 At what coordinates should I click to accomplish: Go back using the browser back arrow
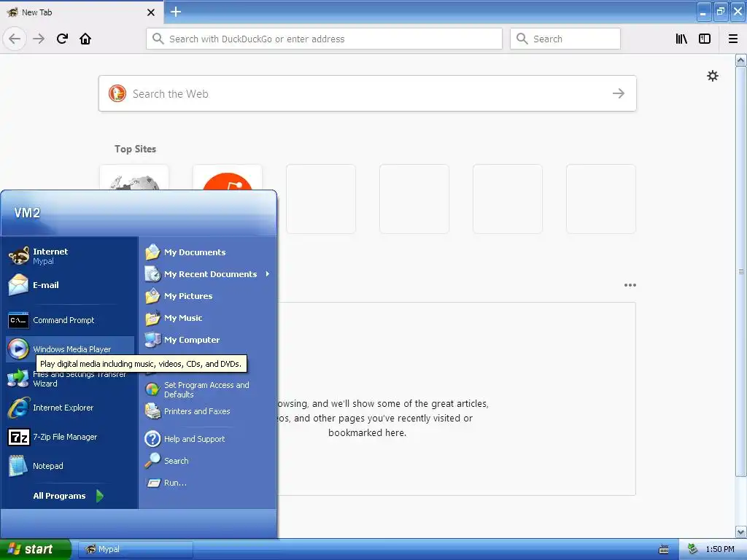coord(15,39)
